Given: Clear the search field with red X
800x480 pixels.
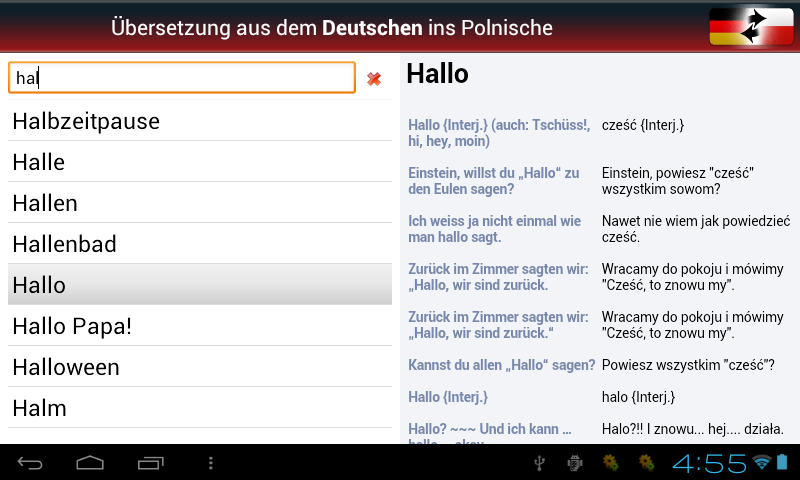Looking at the screenshot, I should [374, 79].
